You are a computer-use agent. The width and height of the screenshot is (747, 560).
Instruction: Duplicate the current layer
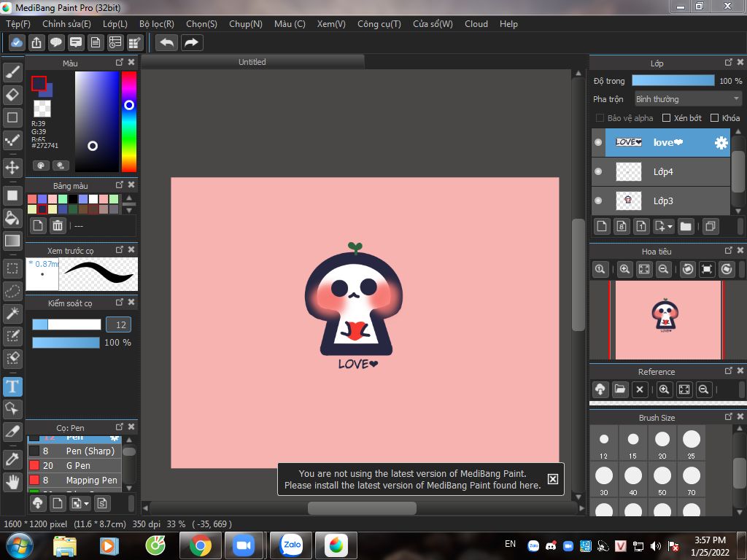click(710, 226)
